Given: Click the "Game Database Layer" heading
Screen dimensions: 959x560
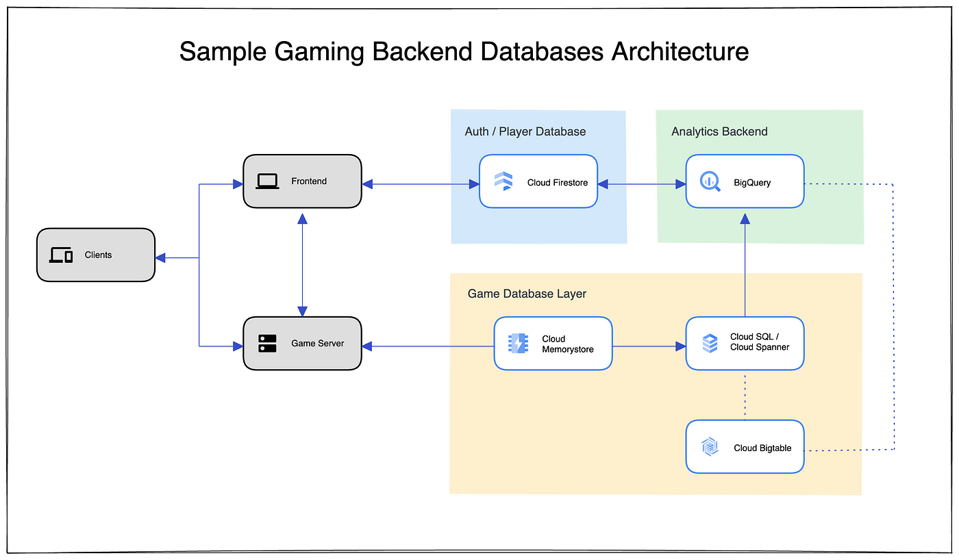Looking at the screenshot, I should coord(527,294).
